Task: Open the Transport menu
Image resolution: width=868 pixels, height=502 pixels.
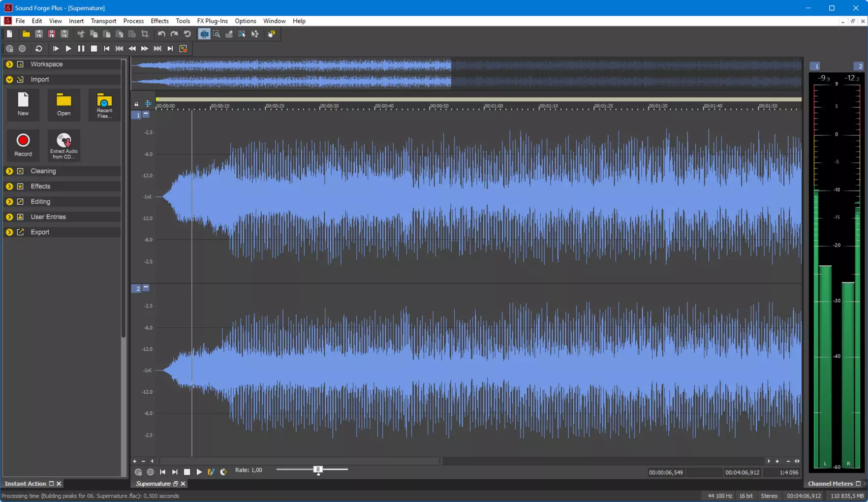Action: (103, 21)
